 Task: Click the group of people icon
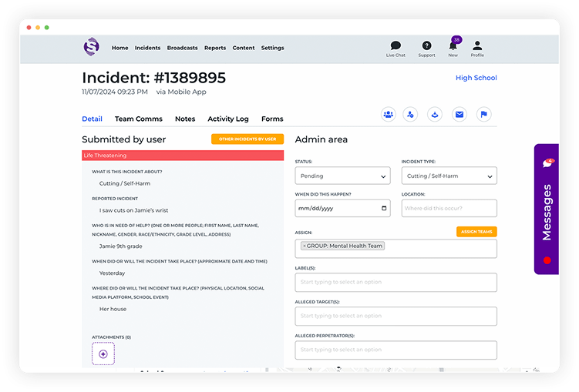[x=388, y=115]
